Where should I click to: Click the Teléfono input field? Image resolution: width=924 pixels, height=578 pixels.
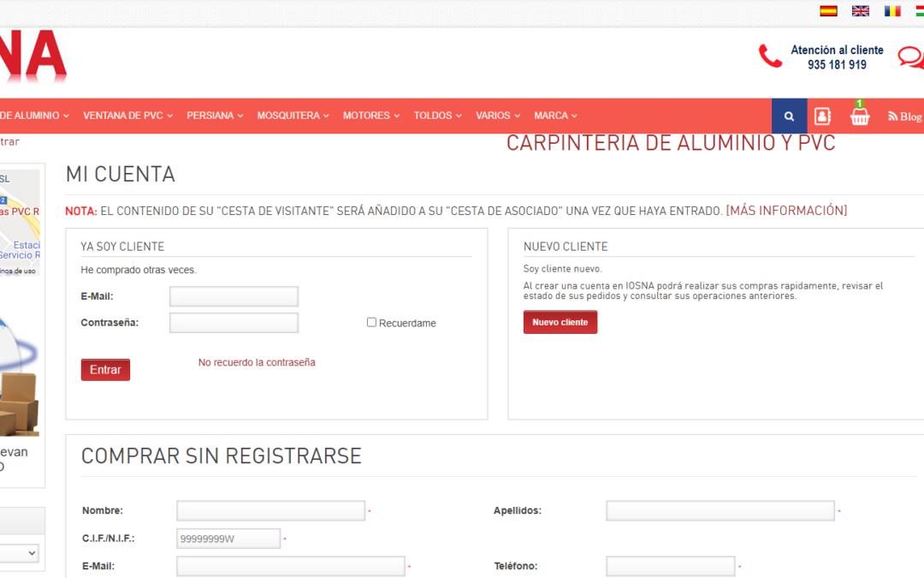671,566
